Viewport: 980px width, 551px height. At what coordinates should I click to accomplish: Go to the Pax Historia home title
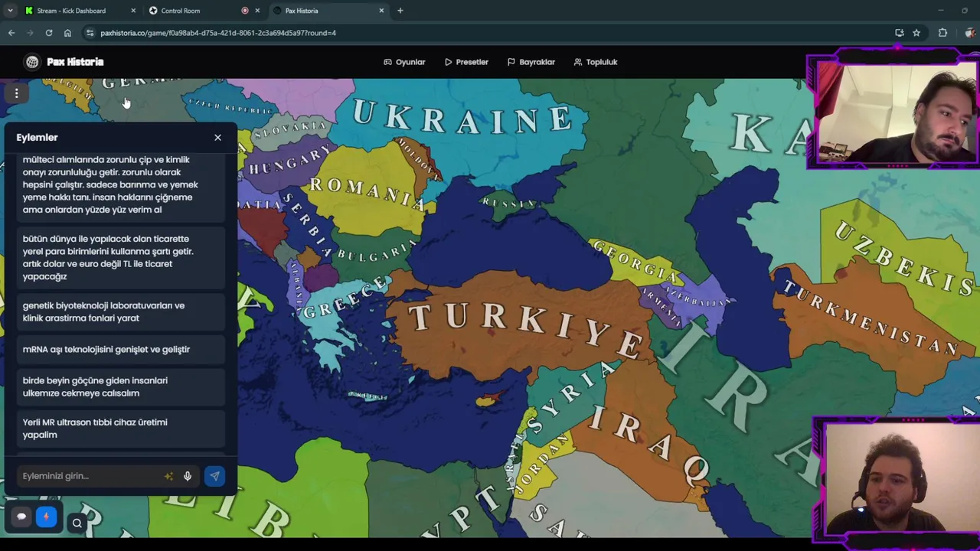coord(75,62)
